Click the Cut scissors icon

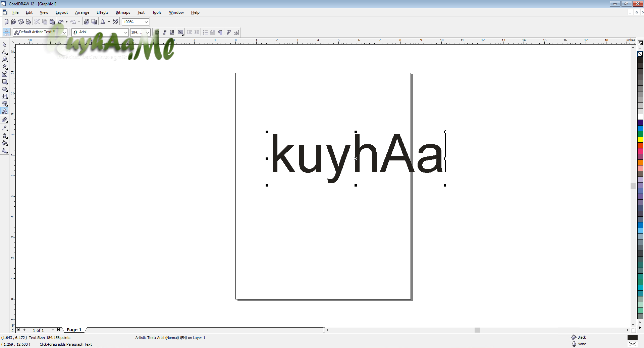pyautogui.click(x=37, y=22)
